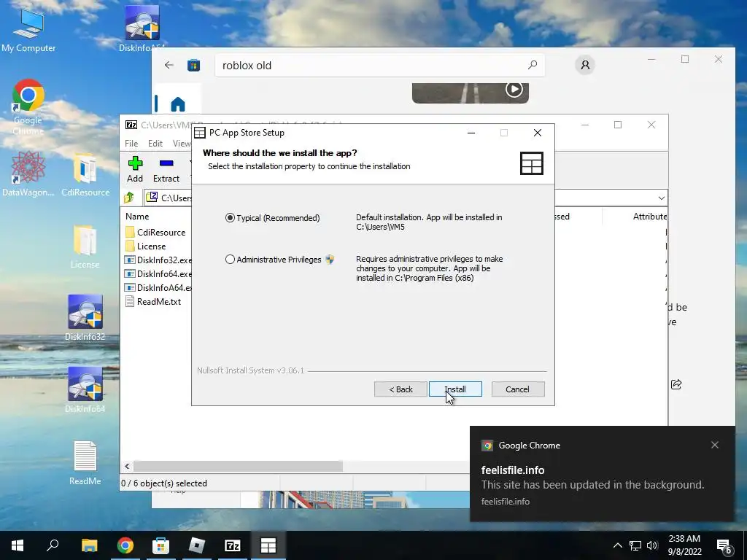Switch to 7-Zip in the taskbar
747x560 pixels.
point(232,545)
